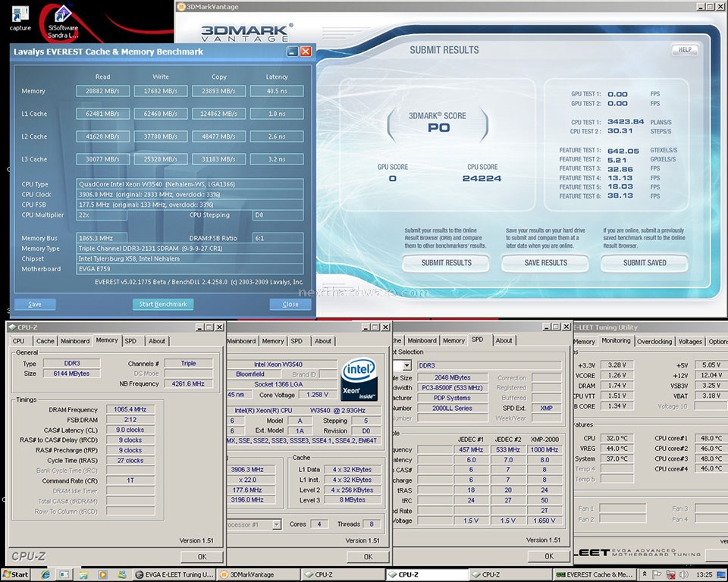Click the VREG 44.0 °C reading in E-LEET
Screen dimensions: 728x582
(617, 449)
